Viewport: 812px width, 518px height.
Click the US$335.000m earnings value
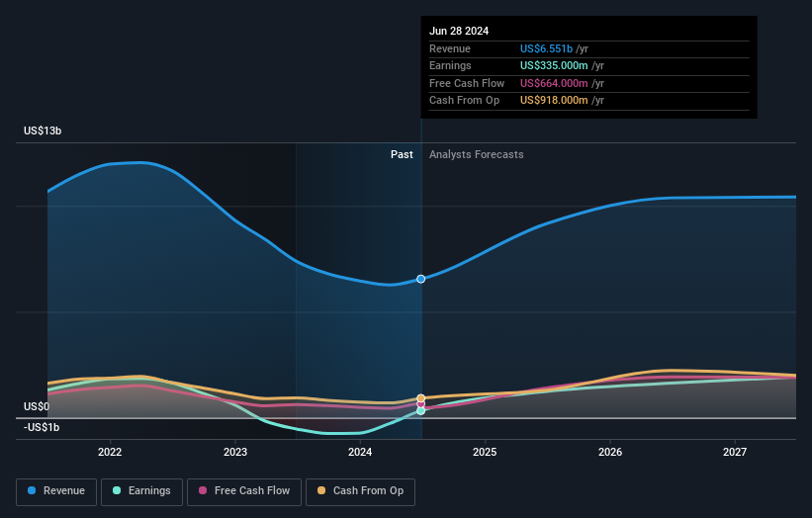click(x=554, y=65)
